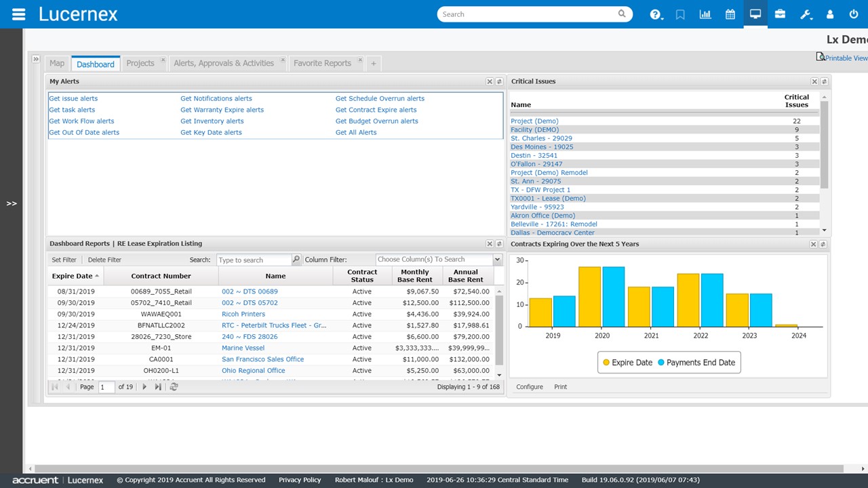This screenshot has height=488, width=868.
Task: Pop out the Dashboard Reports panel
Action: (499, 244)
